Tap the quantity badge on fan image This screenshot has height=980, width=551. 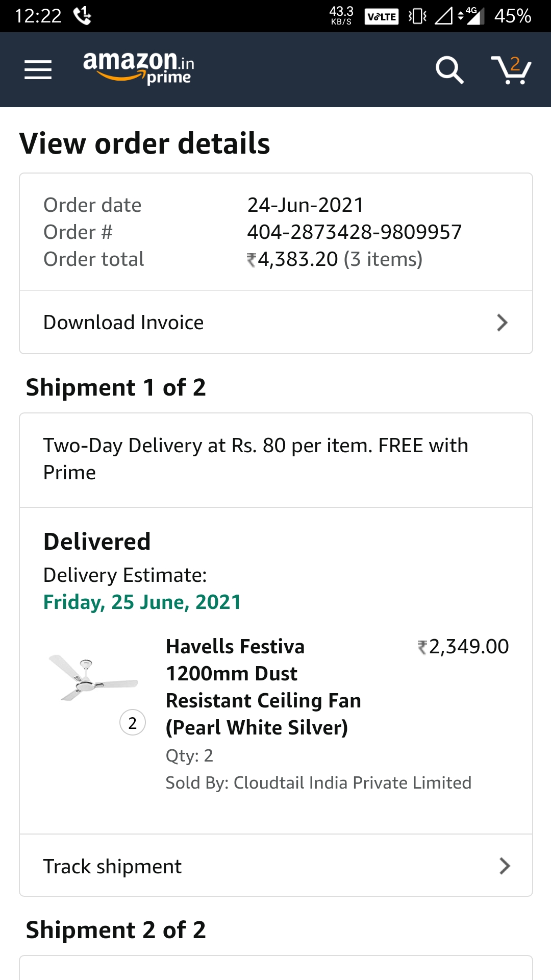(133, 723)
